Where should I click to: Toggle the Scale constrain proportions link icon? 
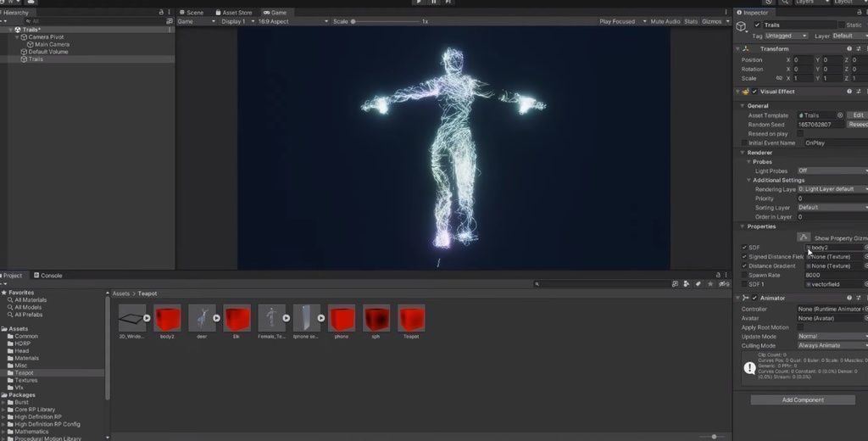tap(779, 78)
